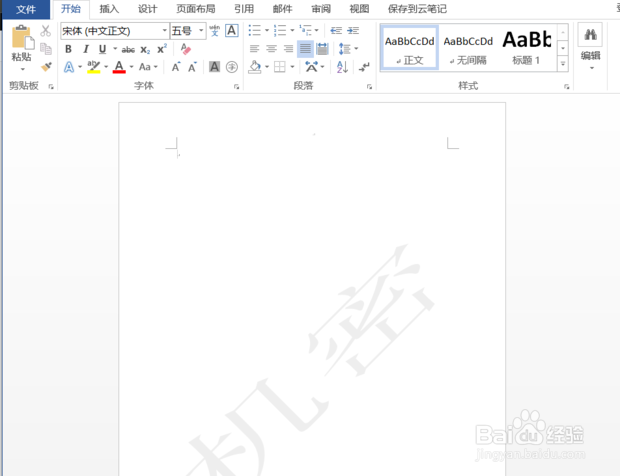Apply the Normal (正文) style

coord(410,48)
